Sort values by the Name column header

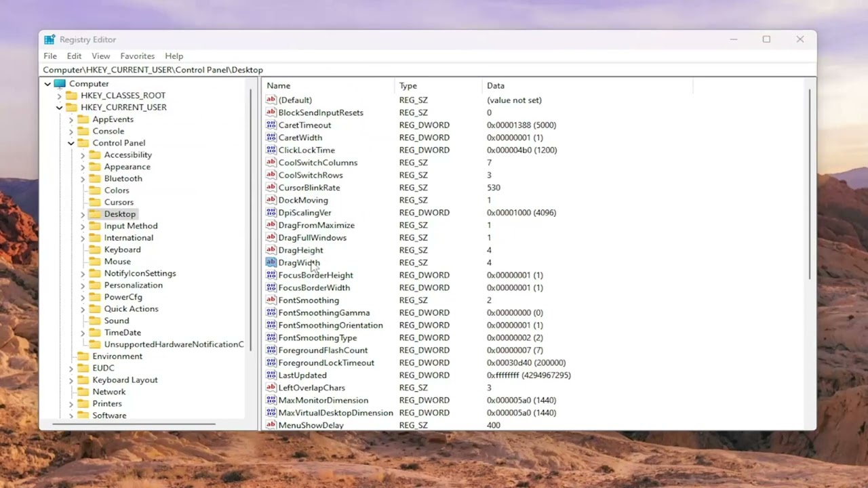[329, 85]
